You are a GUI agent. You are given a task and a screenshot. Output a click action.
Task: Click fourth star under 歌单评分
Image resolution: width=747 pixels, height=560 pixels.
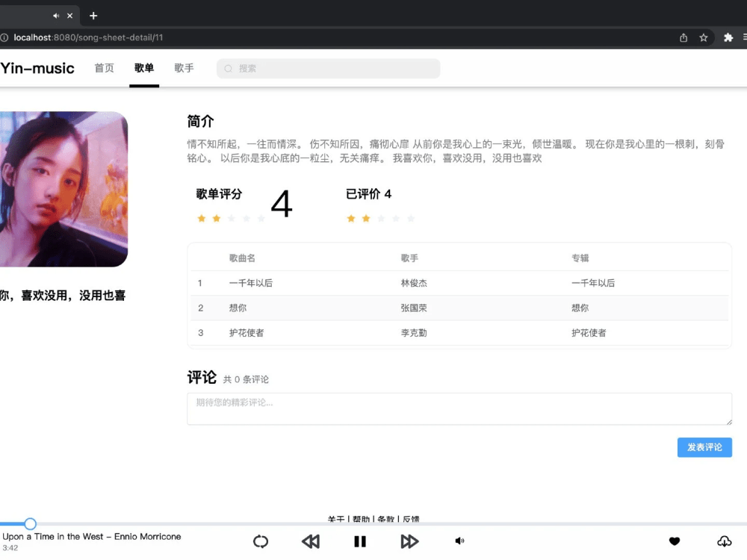pyautogui.click(x=247, y=219)
